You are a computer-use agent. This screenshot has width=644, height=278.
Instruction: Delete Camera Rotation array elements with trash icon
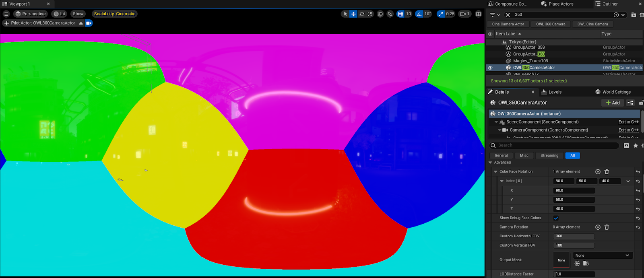click(607, 227)
